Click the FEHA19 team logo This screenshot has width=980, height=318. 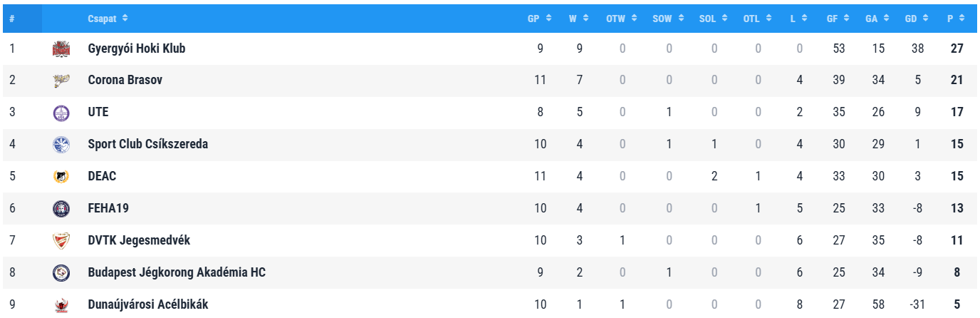pyautogui.click(x=61, y=208)
